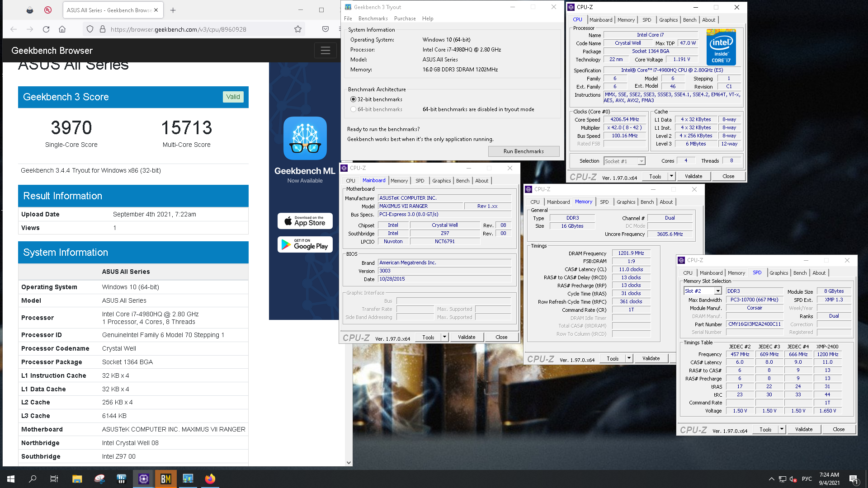Open File Explorer from the taskbar
This screenshot has height=488, width=868.
77,479
